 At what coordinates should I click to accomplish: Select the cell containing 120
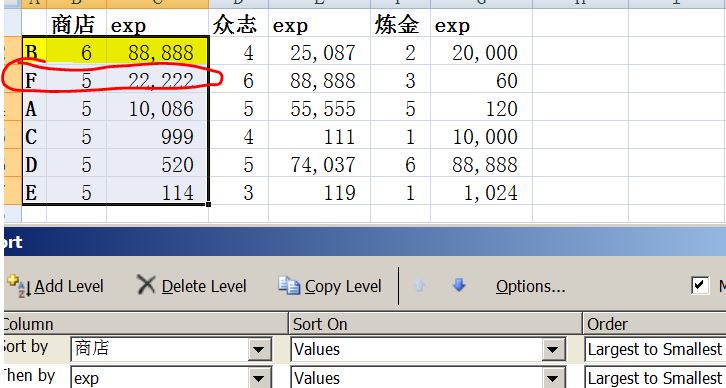coord(482,107)
